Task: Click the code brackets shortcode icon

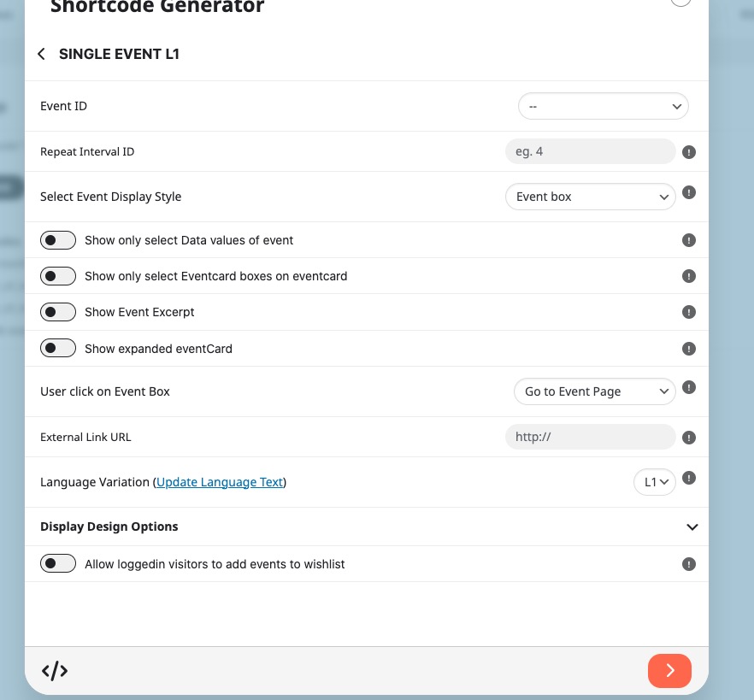Action: pos(55,671)
